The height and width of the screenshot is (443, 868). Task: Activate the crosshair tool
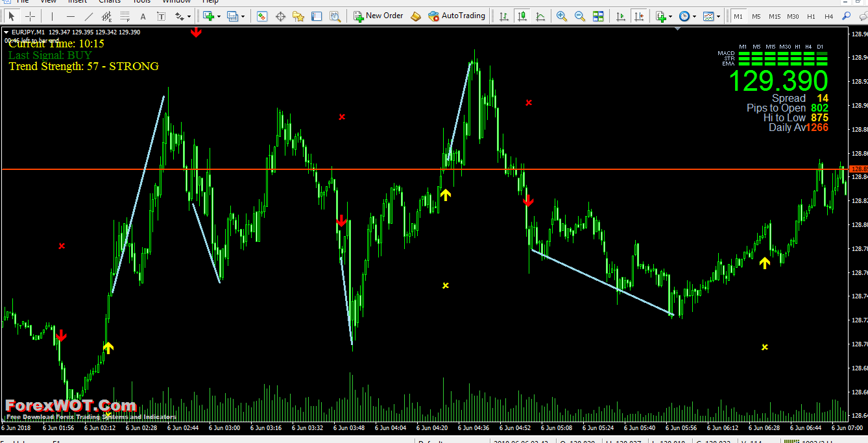30,16
